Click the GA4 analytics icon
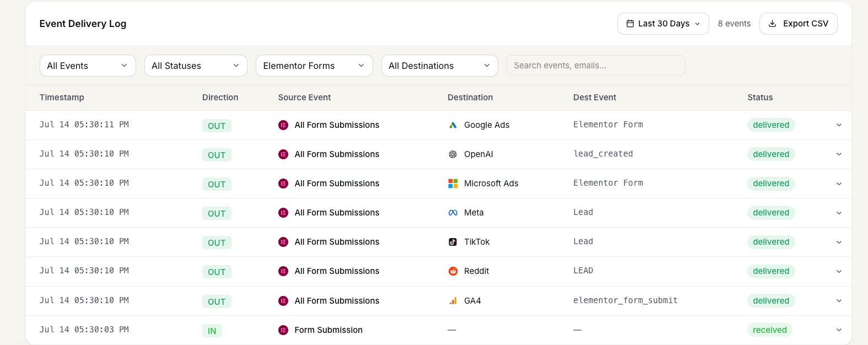Viewport: 868px width, 345px height. pyautogui.click(x=453, y=301)
